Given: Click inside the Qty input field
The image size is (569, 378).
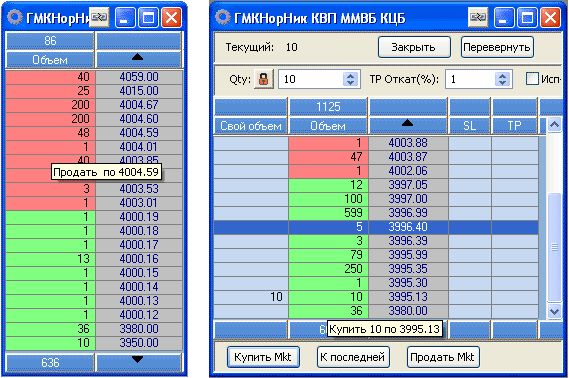Looking at the screenshot, I should coord(311,79).
